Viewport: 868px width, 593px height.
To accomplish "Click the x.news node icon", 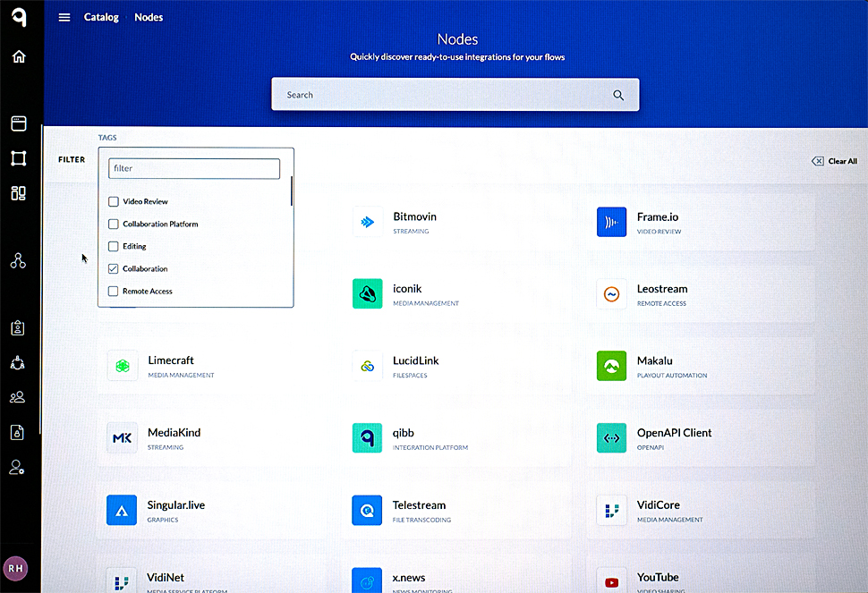I will click(367, 580).
